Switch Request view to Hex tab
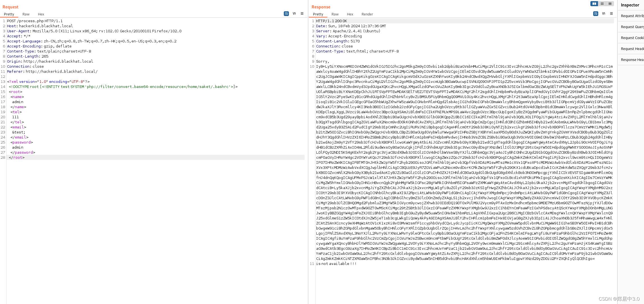 pyautogui.click(x=41, y=14)
